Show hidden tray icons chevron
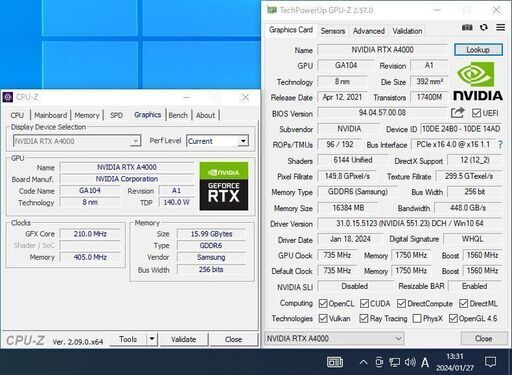The height and width of the screenshot is (375, 512). (364, 362)
